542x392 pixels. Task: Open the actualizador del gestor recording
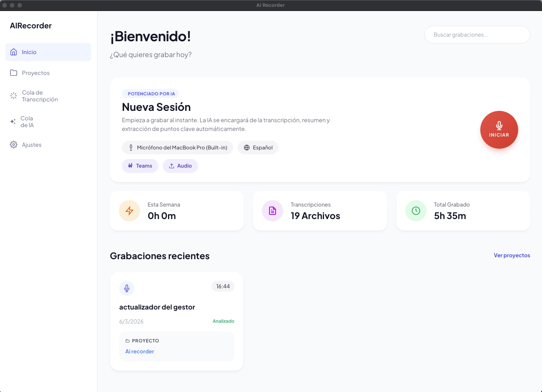point(157,307)
